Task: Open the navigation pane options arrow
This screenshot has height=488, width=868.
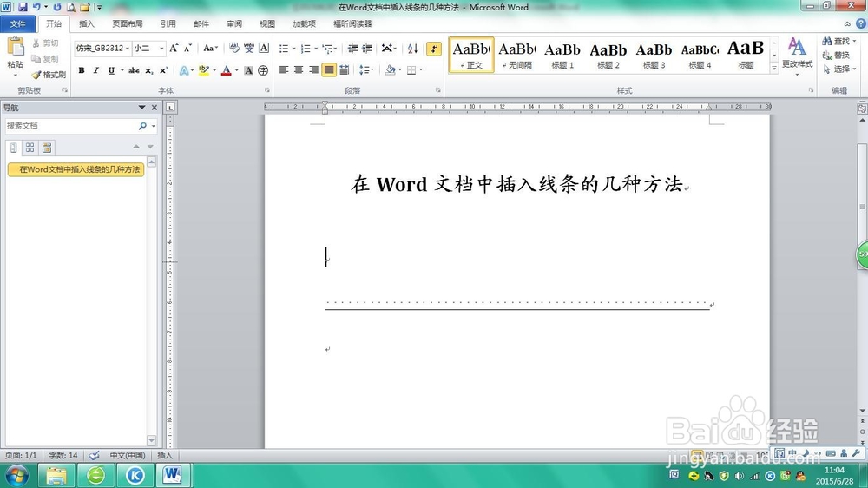Action: 141,108
